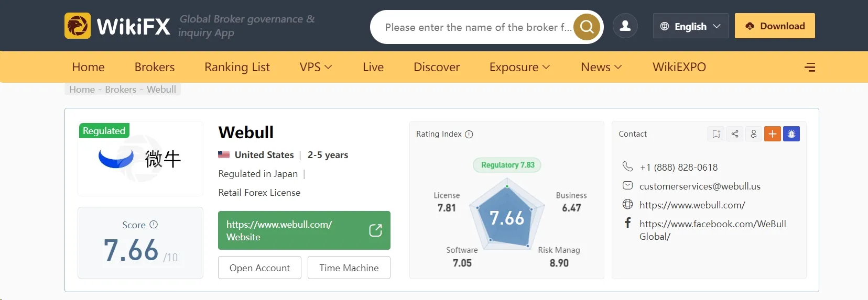Click the Webull heading
Image resolution: width=868 pixels, height=300 pixels.
coord(246,132)
